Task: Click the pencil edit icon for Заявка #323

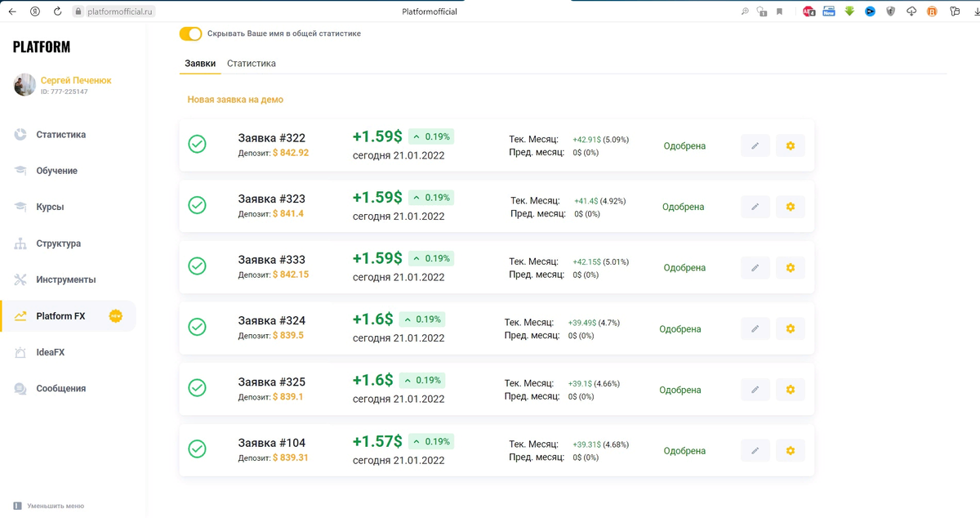Action: [755, 207]
